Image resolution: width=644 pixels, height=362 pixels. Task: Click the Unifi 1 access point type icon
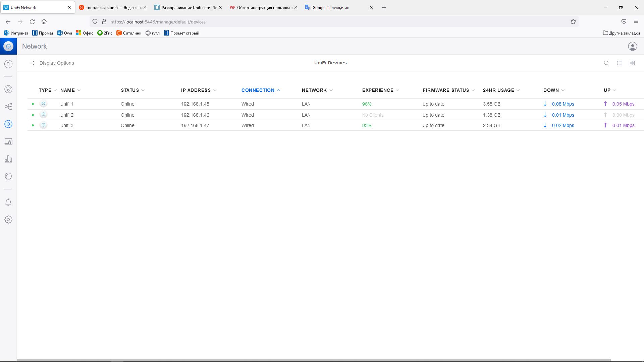pos(43,104)
